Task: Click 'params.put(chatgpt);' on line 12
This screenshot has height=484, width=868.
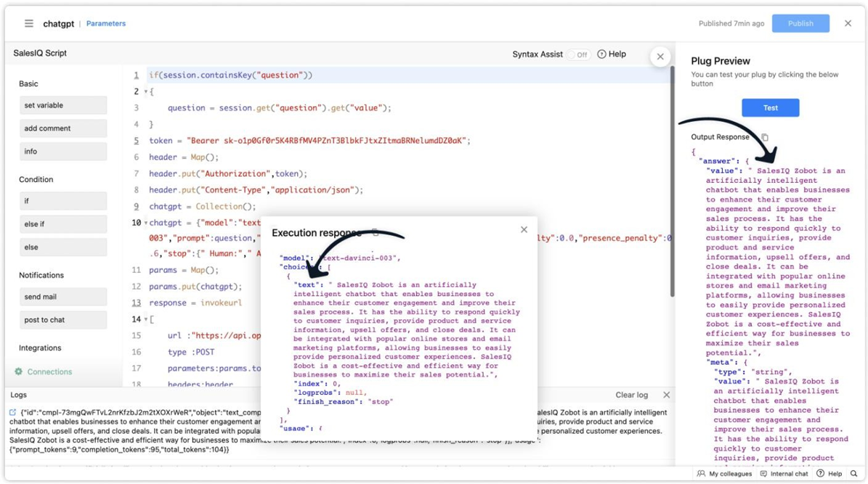Action: (195, 287)
